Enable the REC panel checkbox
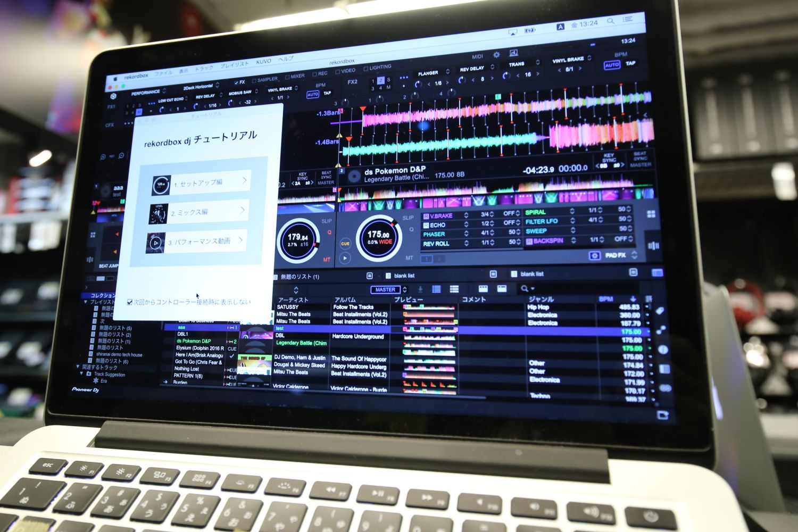 (314, 74)
